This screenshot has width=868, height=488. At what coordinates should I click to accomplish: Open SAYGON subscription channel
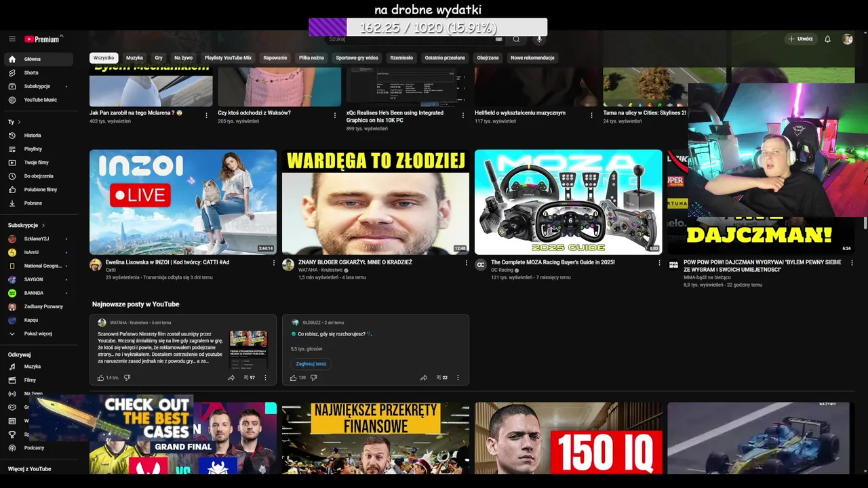tap(38, 279)
